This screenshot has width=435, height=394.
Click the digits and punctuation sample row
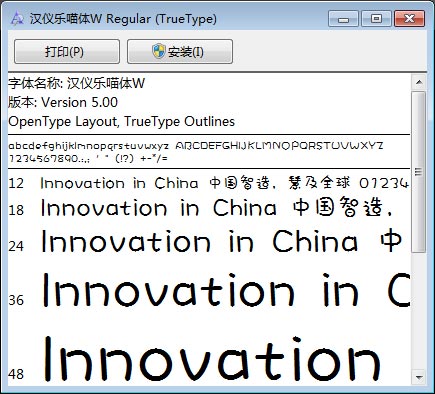[88, 158]
